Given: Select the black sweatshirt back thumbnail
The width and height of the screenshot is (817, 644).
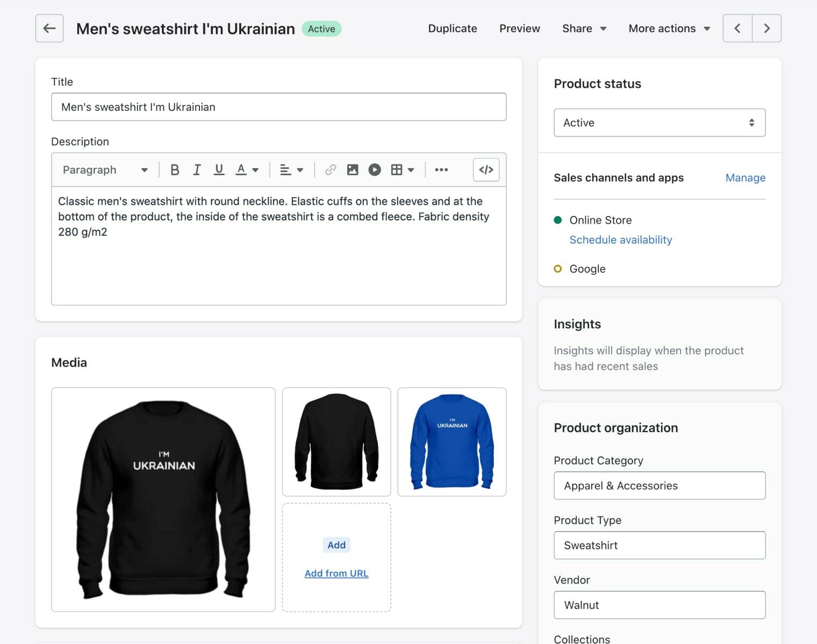Looking at the screenshot, I should point(336,442).
